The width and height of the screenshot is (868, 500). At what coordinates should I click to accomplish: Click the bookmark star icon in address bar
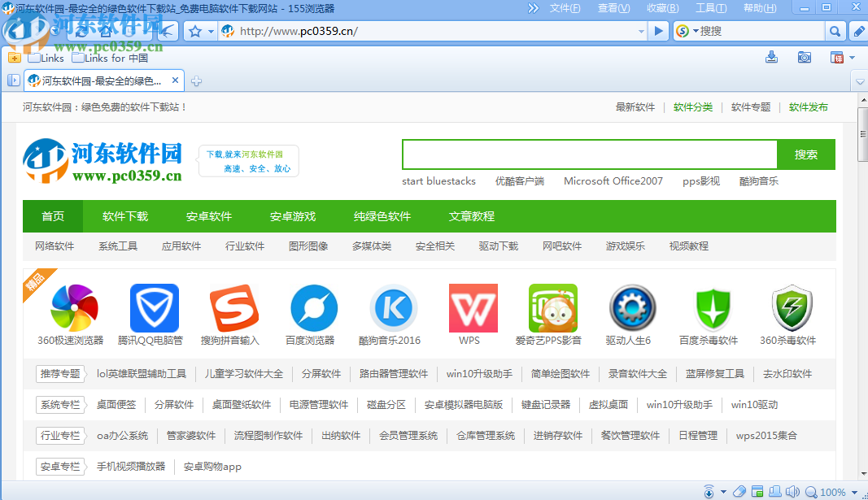pyautogui.click(x=195, y=32)
